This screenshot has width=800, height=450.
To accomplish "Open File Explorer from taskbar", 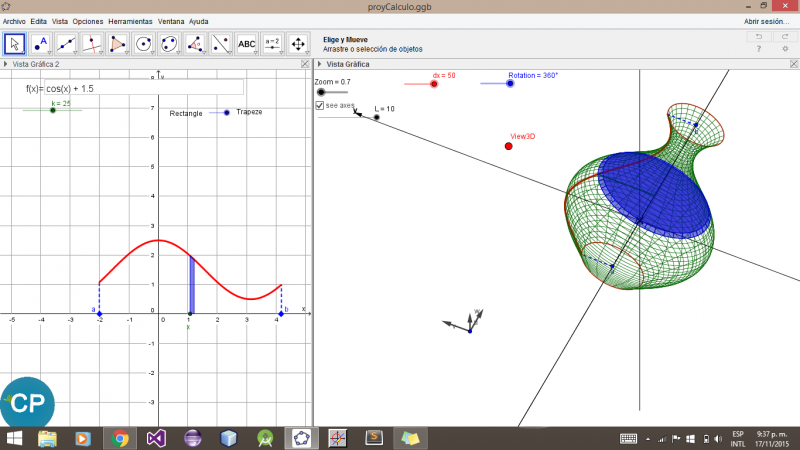I will click(x=47, y=438).
